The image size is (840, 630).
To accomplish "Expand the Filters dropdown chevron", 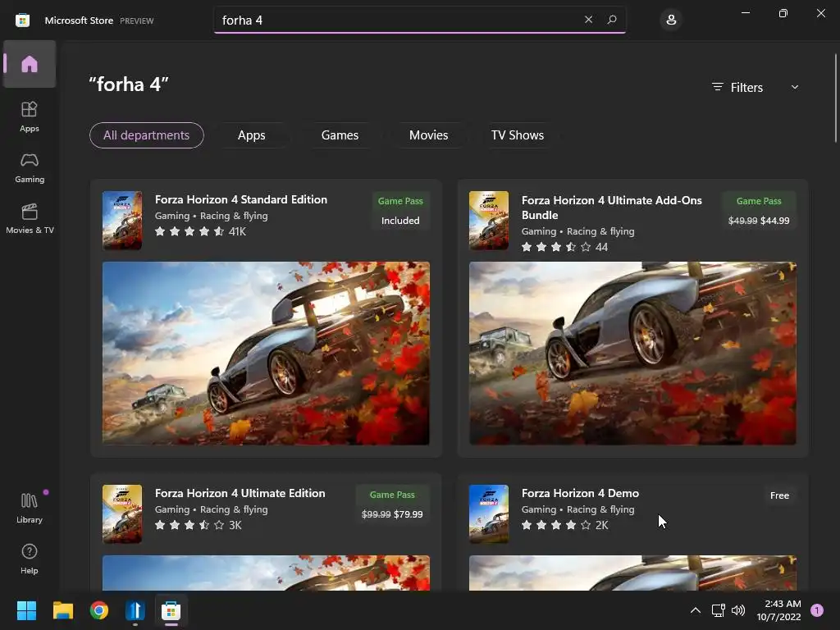I will click(794, 87).
